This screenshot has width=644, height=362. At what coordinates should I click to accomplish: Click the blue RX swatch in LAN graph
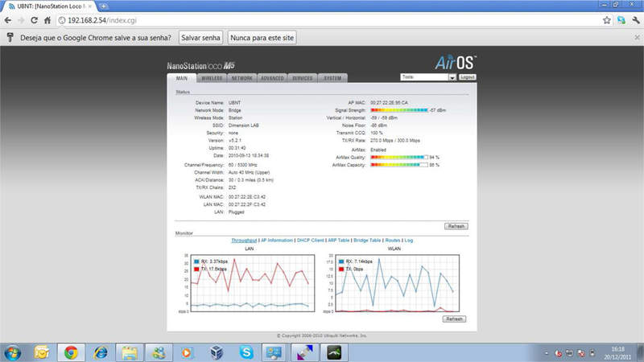pyautogui.click(x=196, y=261)
